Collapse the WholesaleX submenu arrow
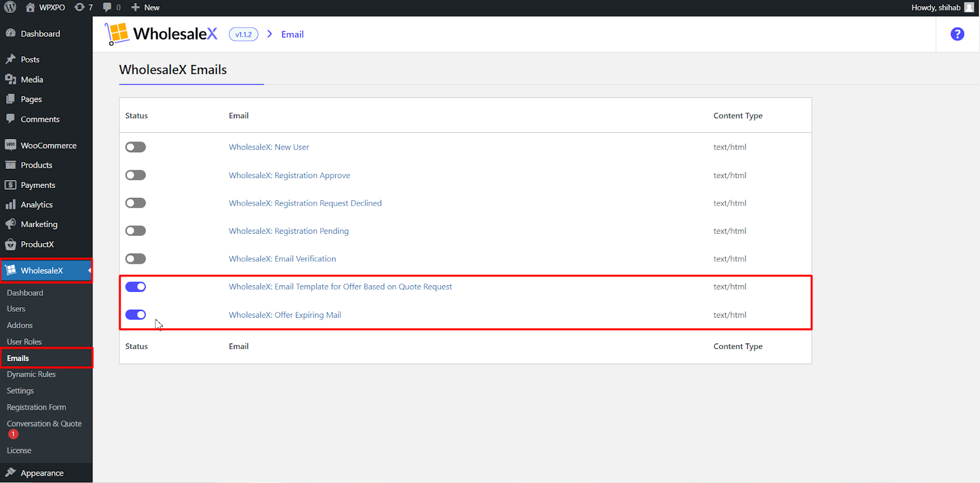Viewport: 980px width, 483px height. click(89, 270)
